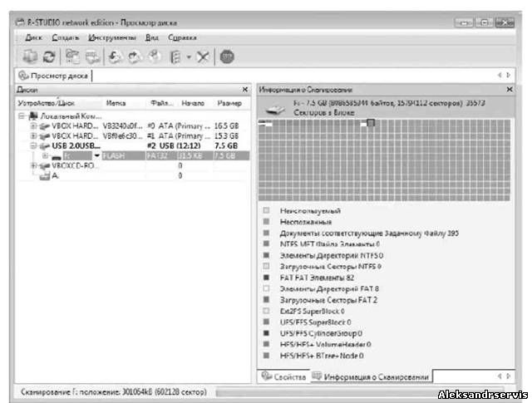Expand the first VBOX HARD (16.5 GB) node
532x403 pixels.
click(x=33, y=126)
